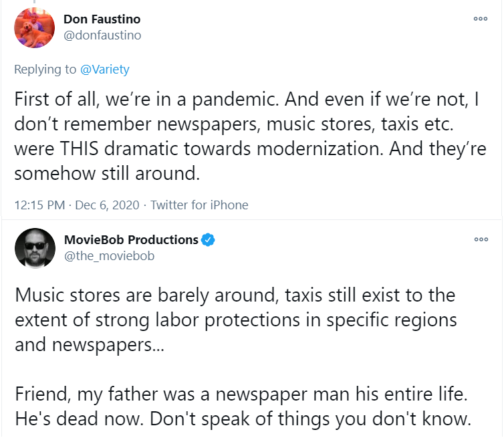Open the @Variety mention link
504x444 pixels.
(x=105, y=69)
